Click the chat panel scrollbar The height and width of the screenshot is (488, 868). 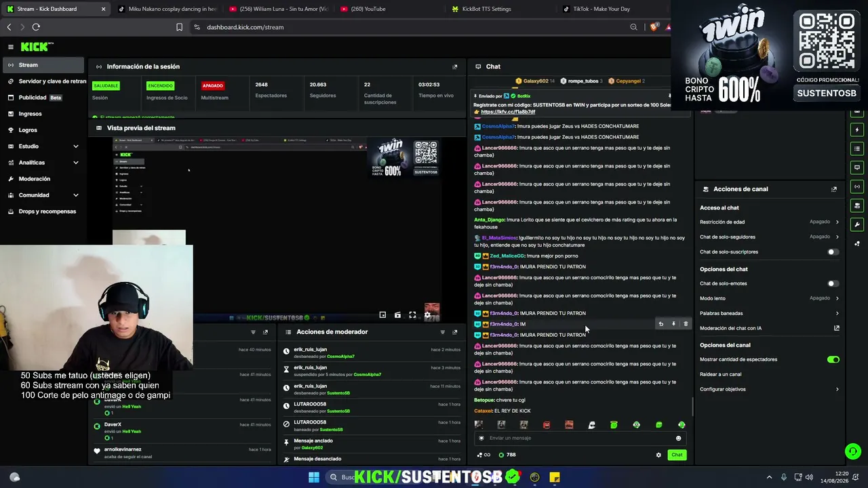[692, 407]
